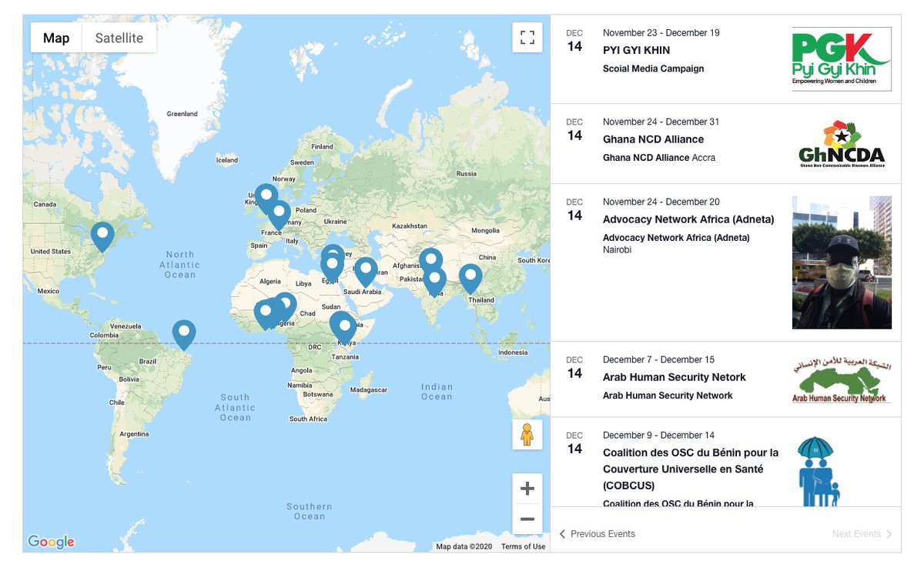Switch to Satellite map view
Image resolution: width=924 pixels, height=561 pixels.
pos(119,38)
